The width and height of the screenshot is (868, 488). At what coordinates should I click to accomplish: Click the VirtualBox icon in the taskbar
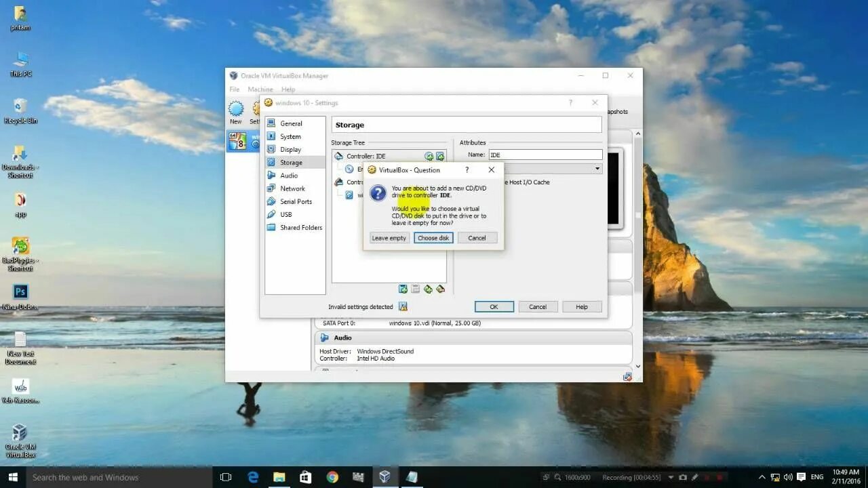(x=384, y=477)
